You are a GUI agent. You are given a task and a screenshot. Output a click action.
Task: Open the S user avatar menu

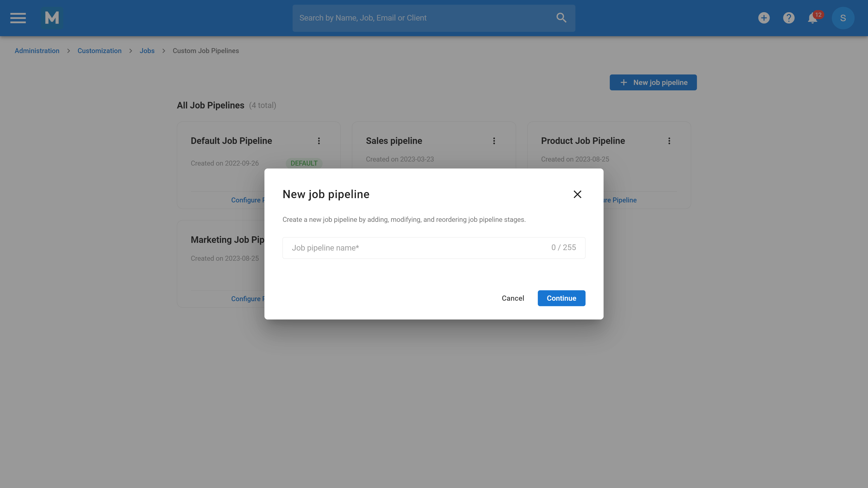(843, 18)
